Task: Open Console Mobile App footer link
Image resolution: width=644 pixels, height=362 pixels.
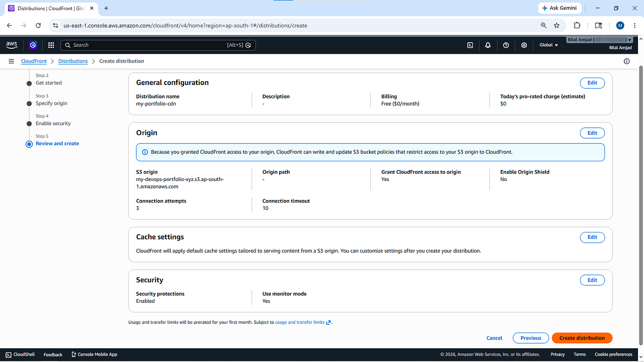Action: (94, 355)
